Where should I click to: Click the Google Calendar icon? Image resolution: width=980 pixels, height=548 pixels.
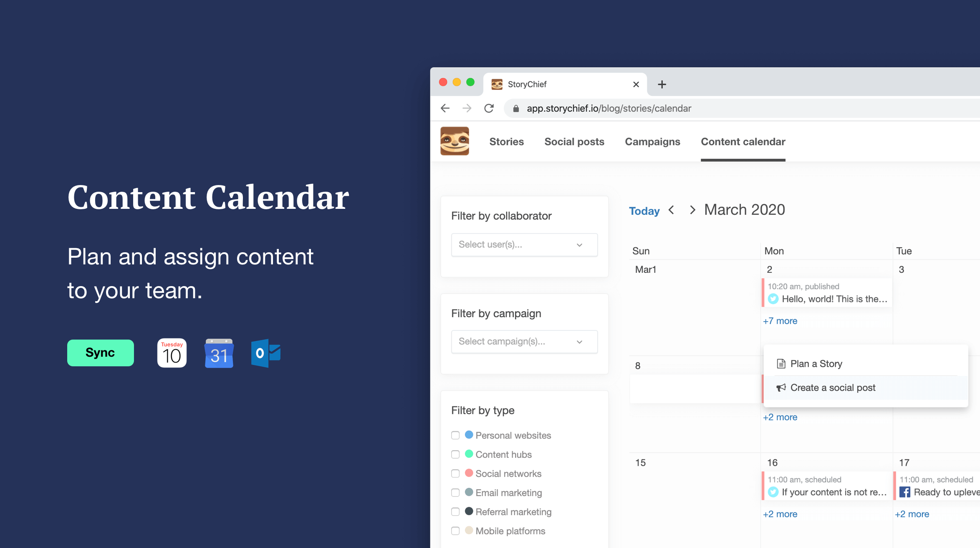click(x=219, y=351)
